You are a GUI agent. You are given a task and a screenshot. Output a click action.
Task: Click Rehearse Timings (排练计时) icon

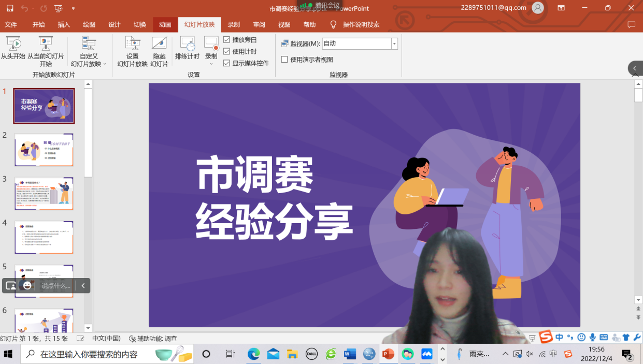[x=187, y=45]
